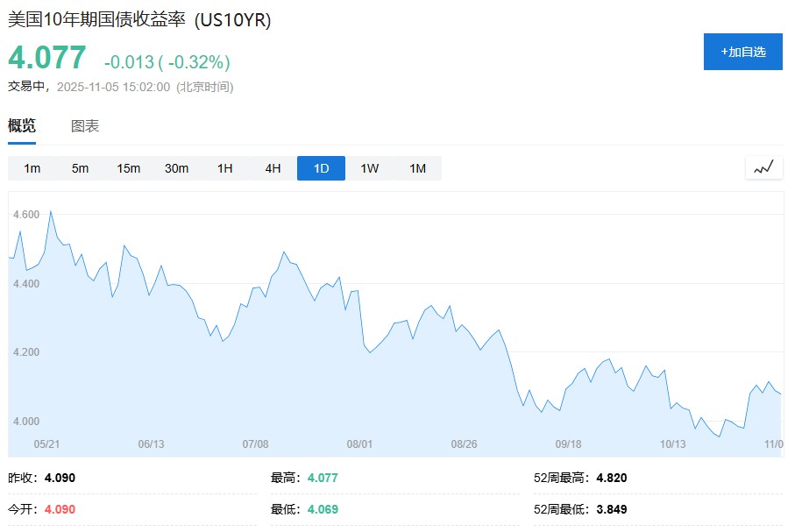Set the chart to 1H interval
Screen dimensions: 802x532
pos(225,168)
